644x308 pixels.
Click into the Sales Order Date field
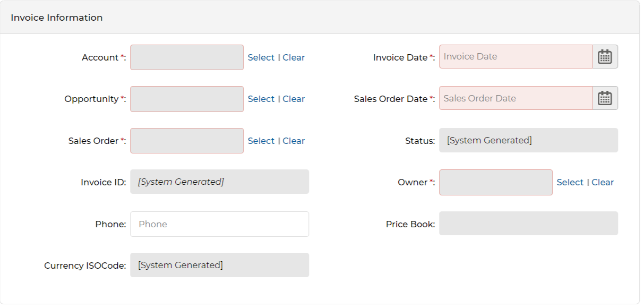516,98
